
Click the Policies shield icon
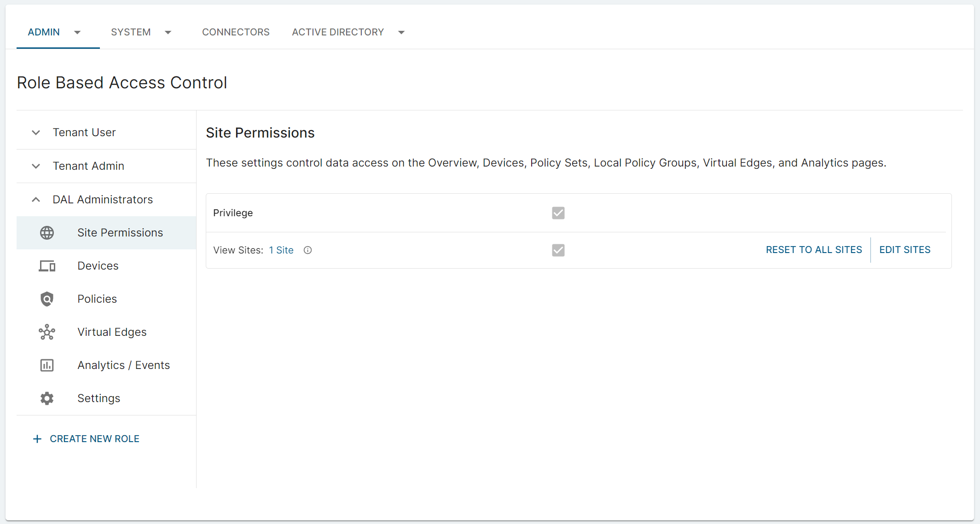coord(47,299)
